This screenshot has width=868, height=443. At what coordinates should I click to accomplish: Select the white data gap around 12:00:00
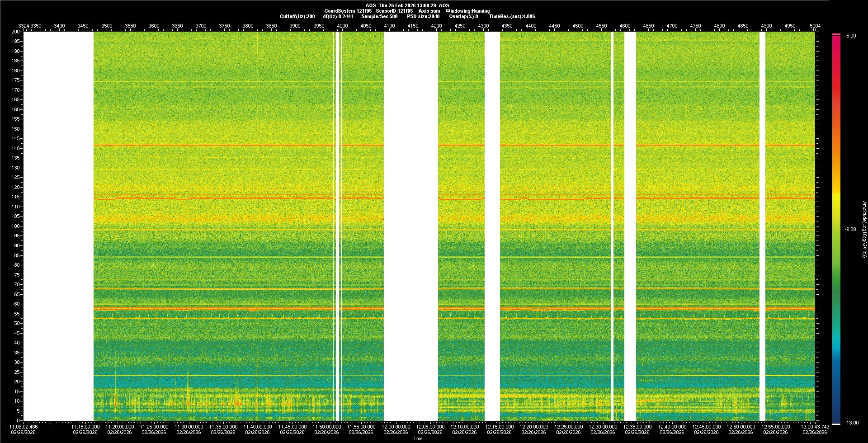point(410,226)
